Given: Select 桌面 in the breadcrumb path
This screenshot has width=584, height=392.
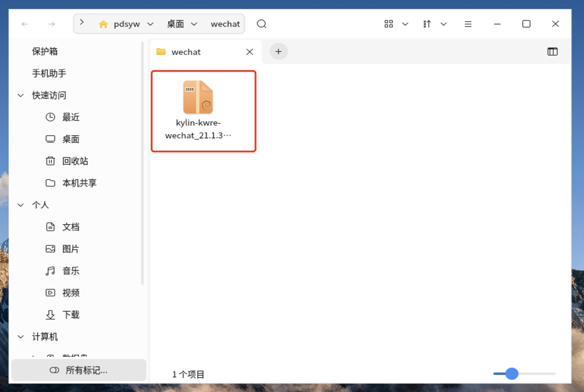Looking at the screenshot, I should point(175,24).
